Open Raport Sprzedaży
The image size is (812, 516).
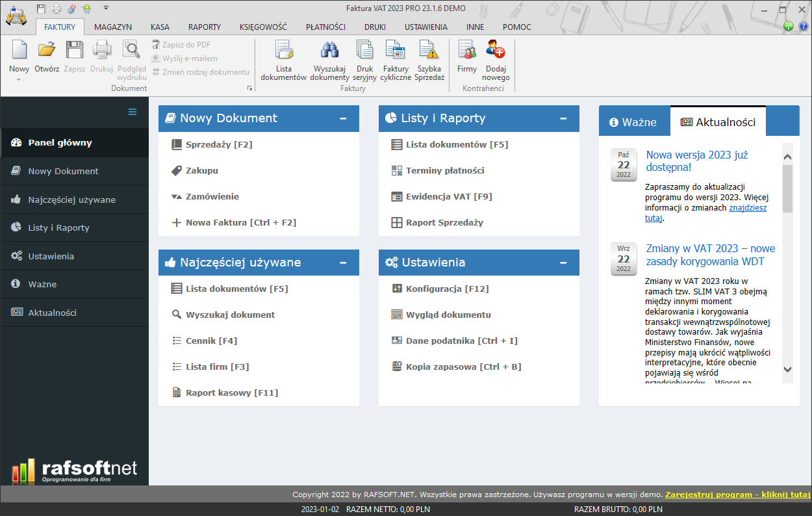tap(438, 222)
